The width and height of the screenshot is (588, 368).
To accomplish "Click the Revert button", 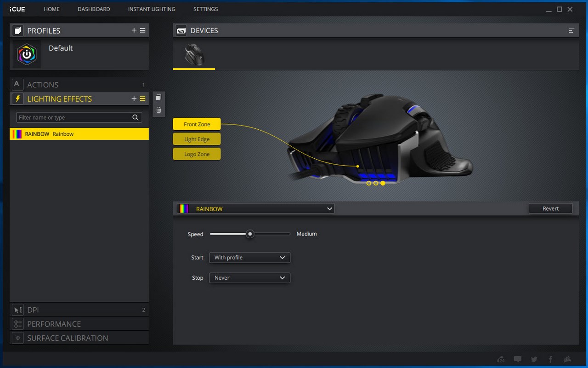I will (x=550, y=209).
